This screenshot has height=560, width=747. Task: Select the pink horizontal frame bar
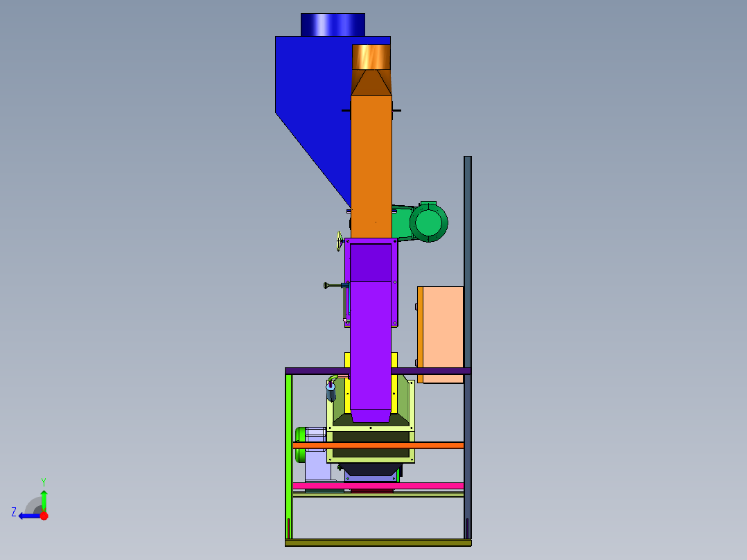tap(378, 486)
